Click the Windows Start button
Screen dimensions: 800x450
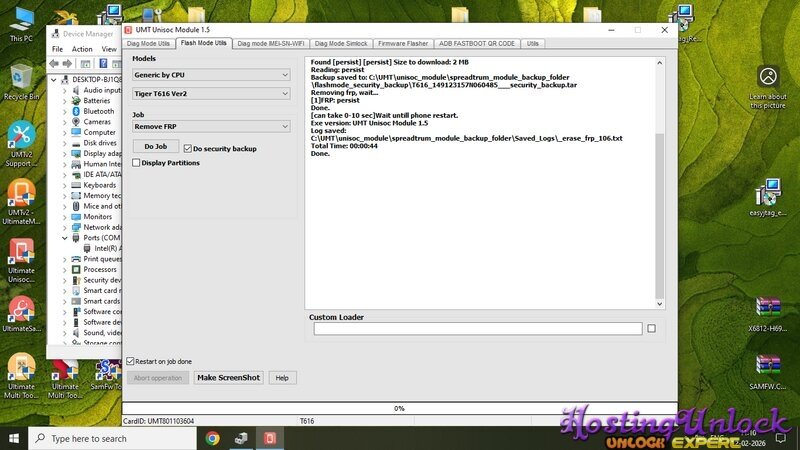[x=13, y=438]
